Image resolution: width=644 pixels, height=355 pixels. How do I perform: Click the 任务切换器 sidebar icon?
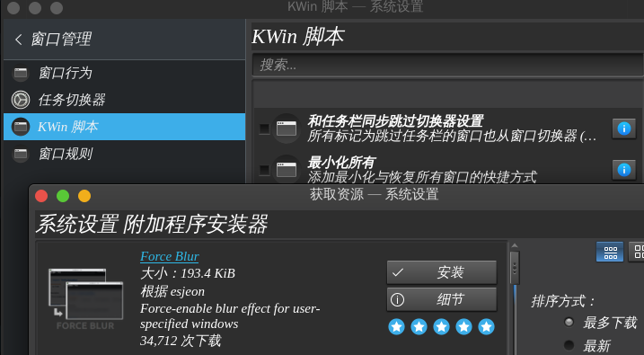coord(21,100)
